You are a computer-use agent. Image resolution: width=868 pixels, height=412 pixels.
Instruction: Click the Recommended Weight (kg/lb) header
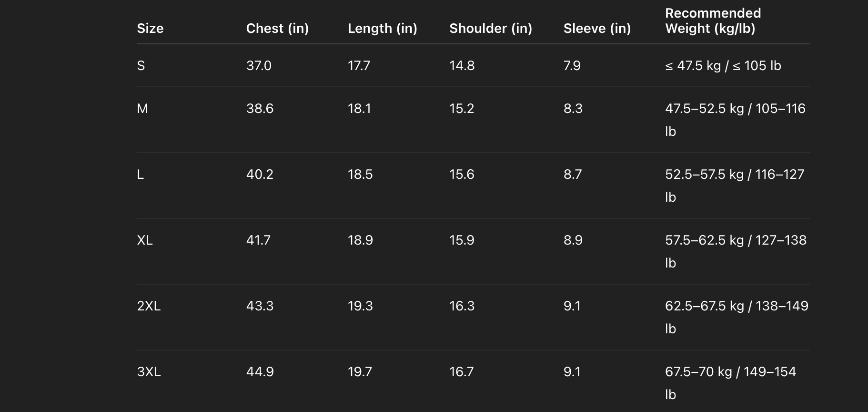click(x=713, y=21)
